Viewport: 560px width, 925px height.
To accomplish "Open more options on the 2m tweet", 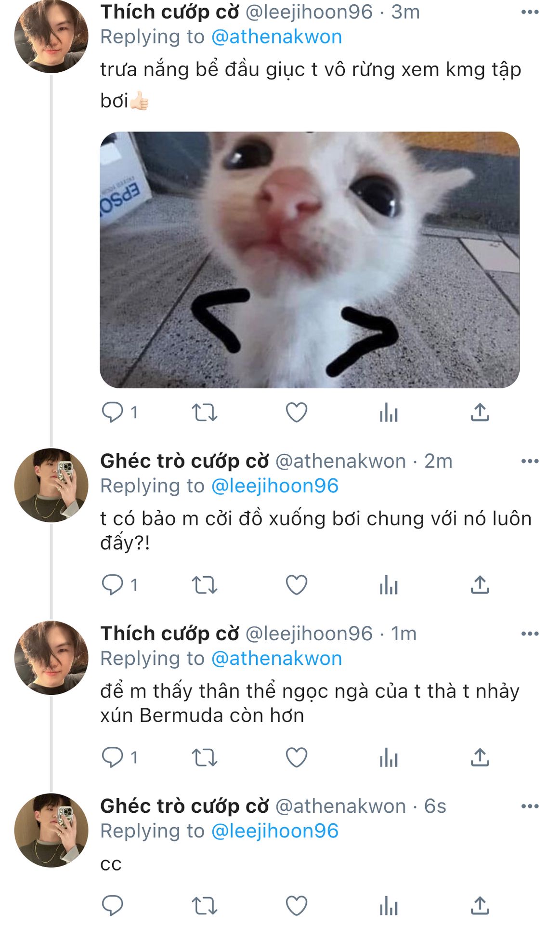I will point(530,461).
